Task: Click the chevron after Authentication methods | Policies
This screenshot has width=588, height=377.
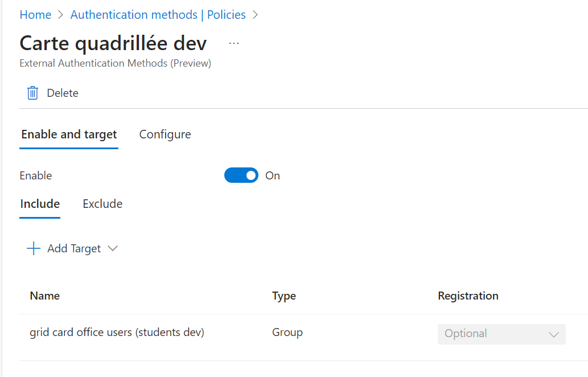Action: pos(255,14)
